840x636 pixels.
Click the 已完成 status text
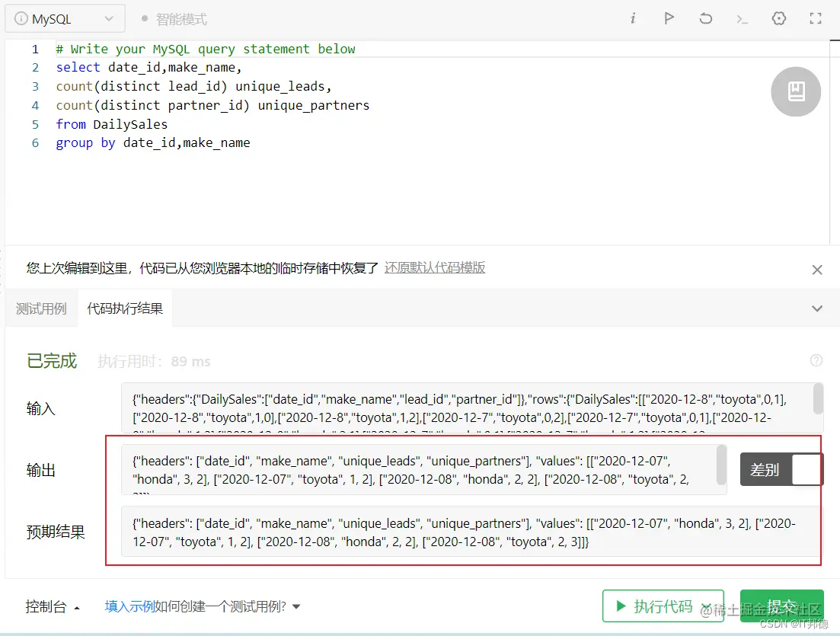click(52, 361)
